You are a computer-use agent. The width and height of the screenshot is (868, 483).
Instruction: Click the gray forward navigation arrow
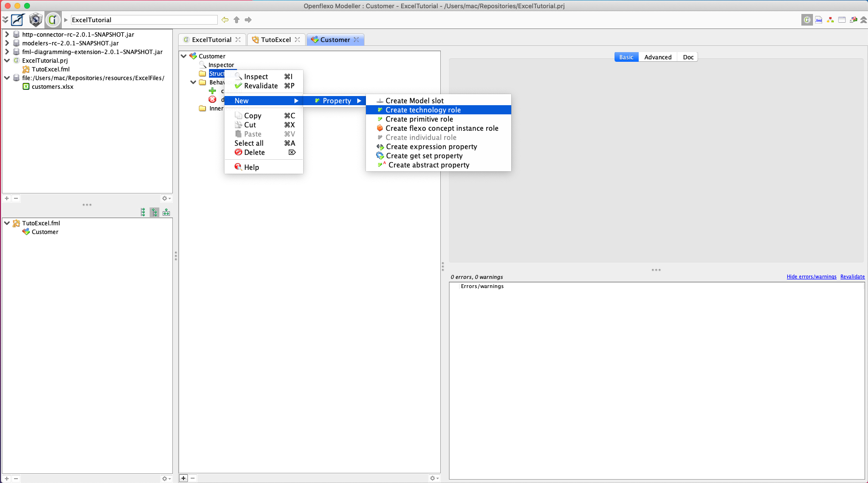248,20
